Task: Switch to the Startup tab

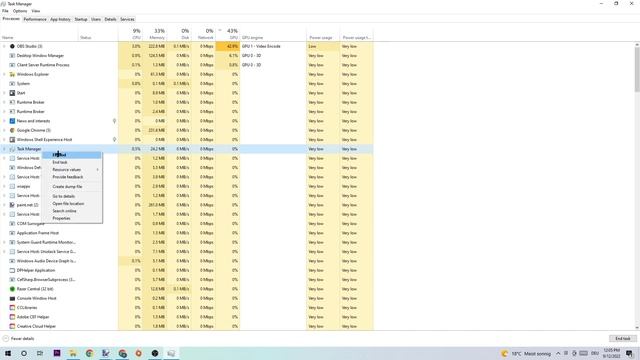Action: pos(81,19)
